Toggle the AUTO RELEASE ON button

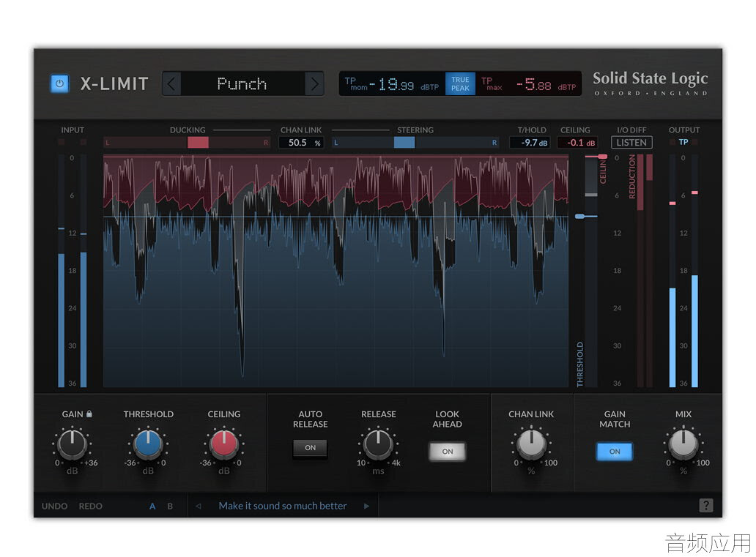[x=310, y=448]
